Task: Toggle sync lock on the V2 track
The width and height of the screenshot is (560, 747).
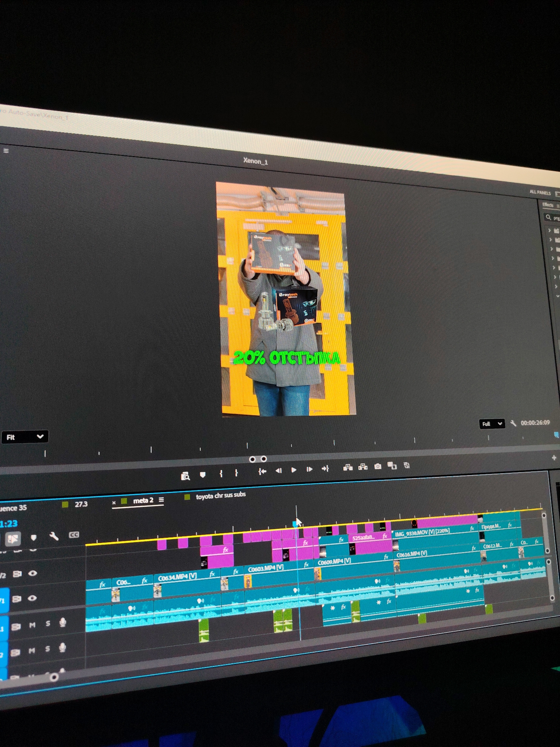Action: pyautogui.click(x=17, y=574)
